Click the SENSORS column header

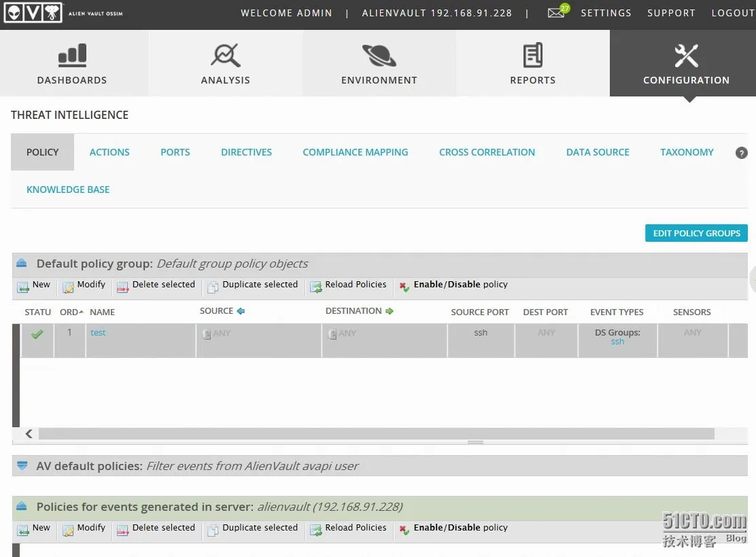[x=692, y=312]
